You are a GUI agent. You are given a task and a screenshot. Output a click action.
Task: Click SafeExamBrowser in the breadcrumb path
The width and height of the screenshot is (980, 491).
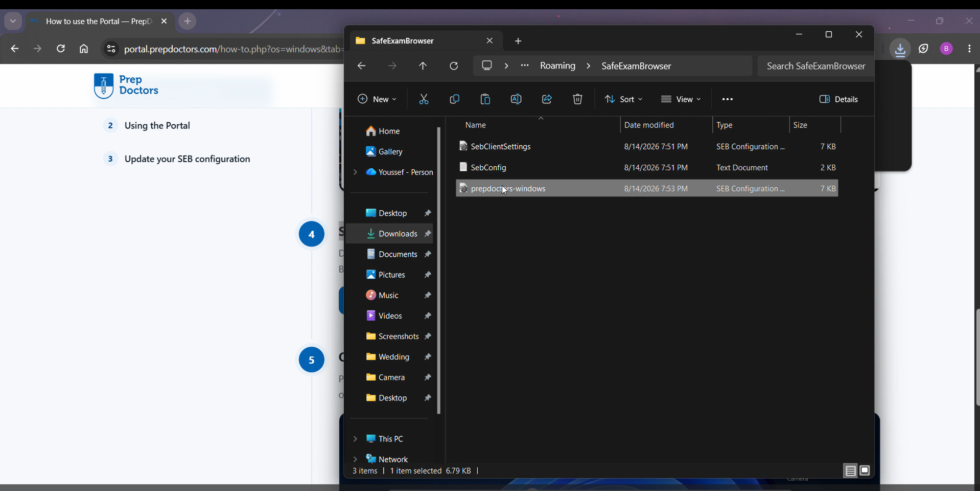click(636, 66)
